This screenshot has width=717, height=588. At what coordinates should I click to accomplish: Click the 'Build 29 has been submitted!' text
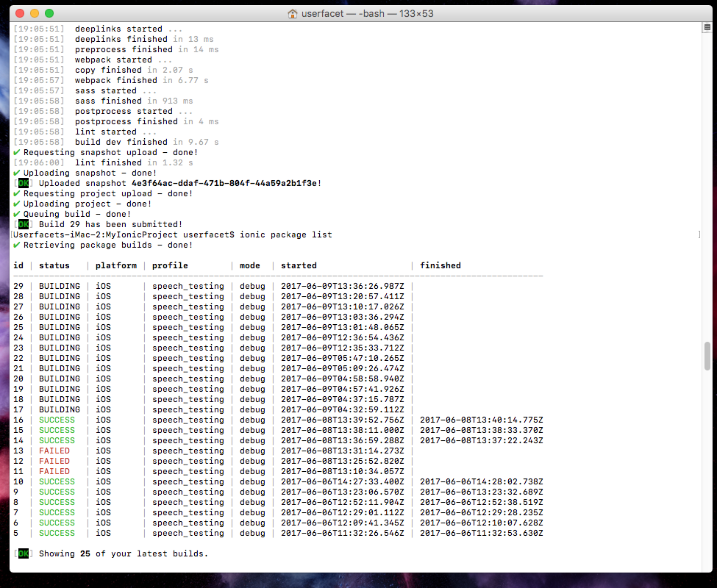[x=110, y=224]
